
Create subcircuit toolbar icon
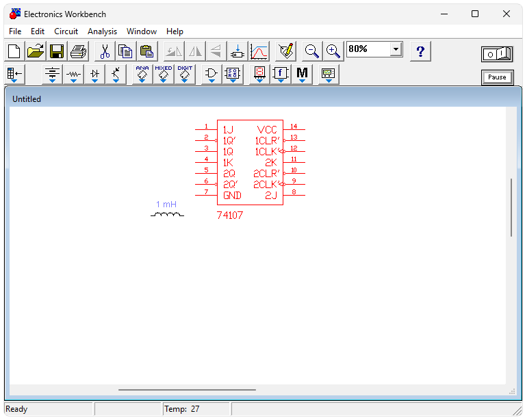[x=237, y=51]
